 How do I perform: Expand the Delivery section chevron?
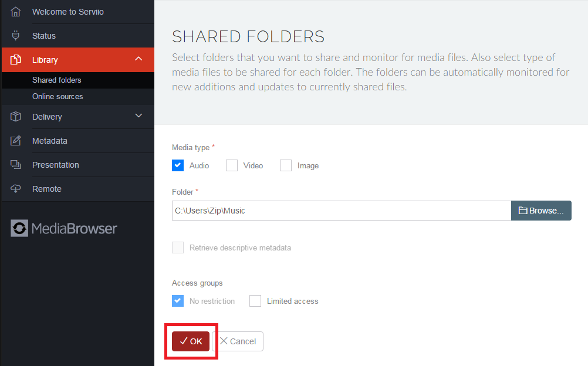pyautogui.click(x=138, y=116)
